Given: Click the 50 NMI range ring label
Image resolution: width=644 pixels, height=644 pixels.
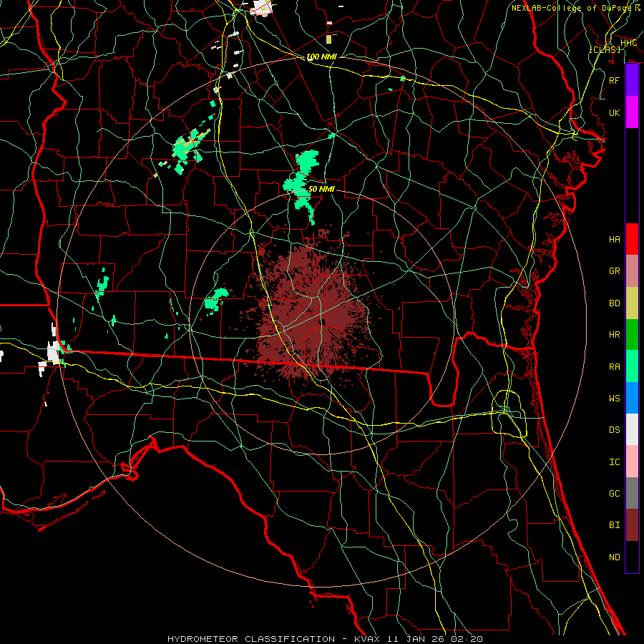Looking at the screenshot, I should tap(321, 189).
